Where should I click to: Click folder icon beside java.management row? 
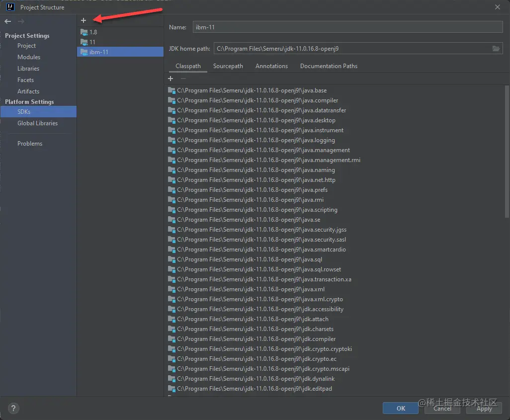click(171, 150)
